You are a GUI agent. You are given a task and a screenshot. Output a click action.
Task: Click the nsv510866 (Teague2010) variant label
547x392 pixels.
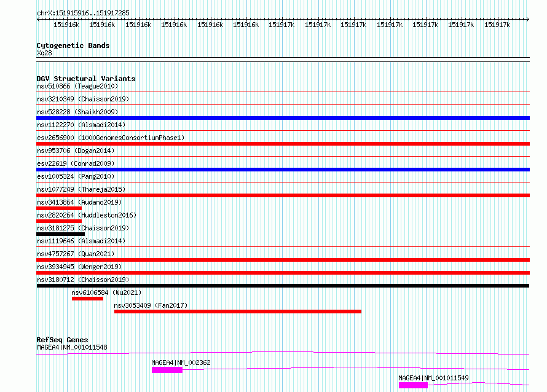77,86
